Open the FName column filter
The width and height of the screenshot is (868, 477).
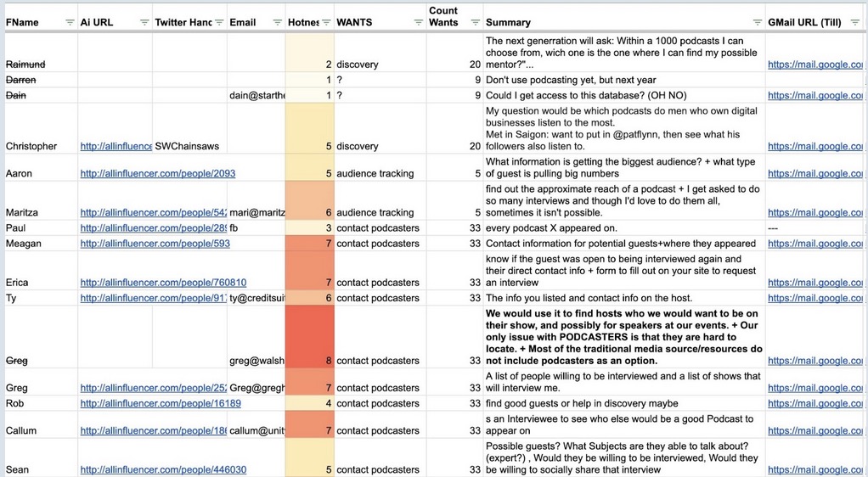(70, 22)
